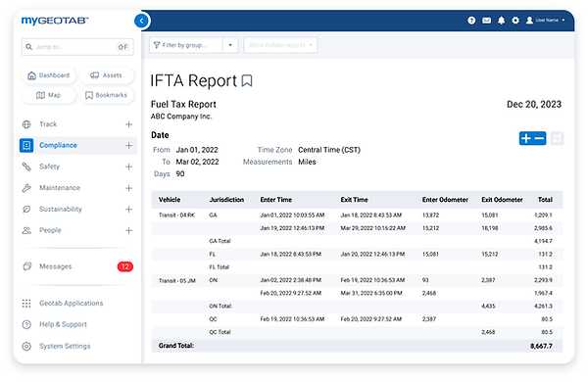Open the Filter by group dropdown arrow
This screenshot has height=382, width=588.
pyautogui.click(x=230, y=45)
